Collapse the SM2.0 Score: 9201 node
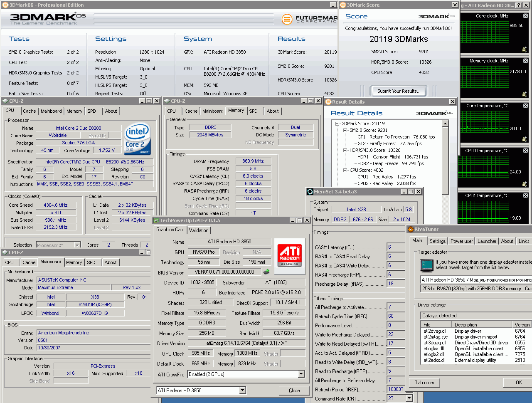 click(x=345, y=130)
